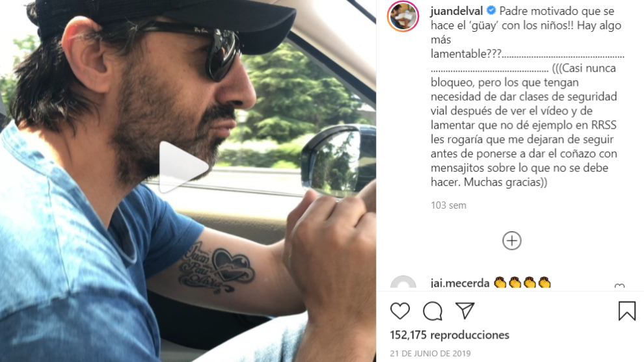Open jai.mecerda's profile from the username
This screenshot has width=644, height=362.
click(460, 283)
